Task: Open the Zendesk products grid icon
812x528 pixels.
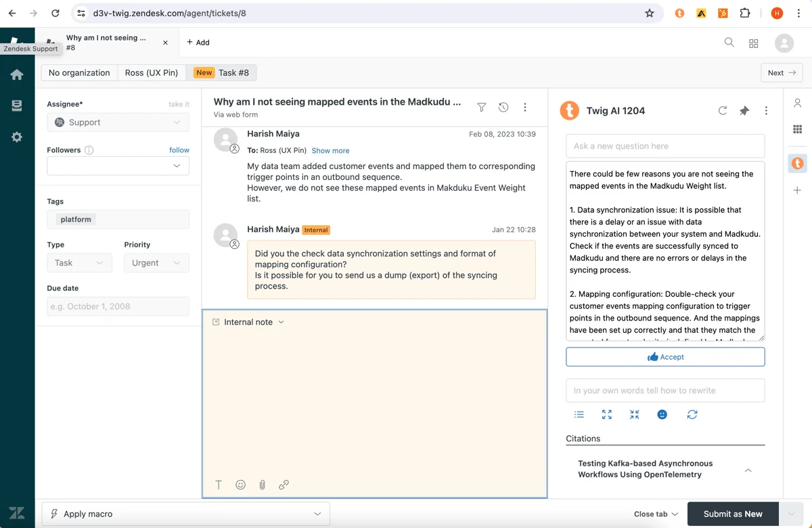Action: (753, 43)
